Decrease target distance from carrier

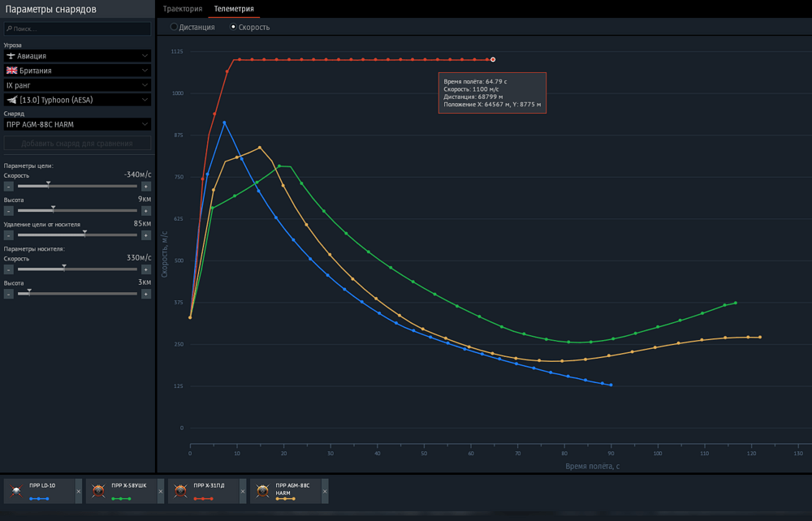tap(9, 235)
